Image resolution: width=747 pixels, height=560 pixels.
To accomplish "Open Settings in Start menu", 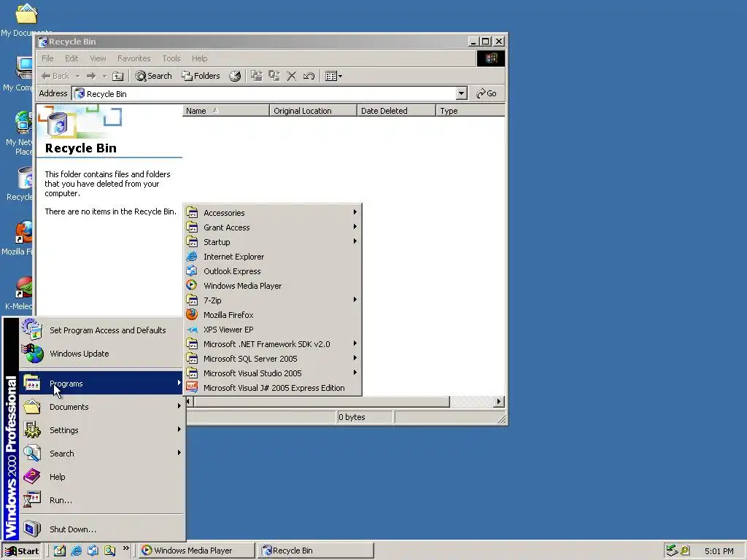I will (x=101, y=430).
